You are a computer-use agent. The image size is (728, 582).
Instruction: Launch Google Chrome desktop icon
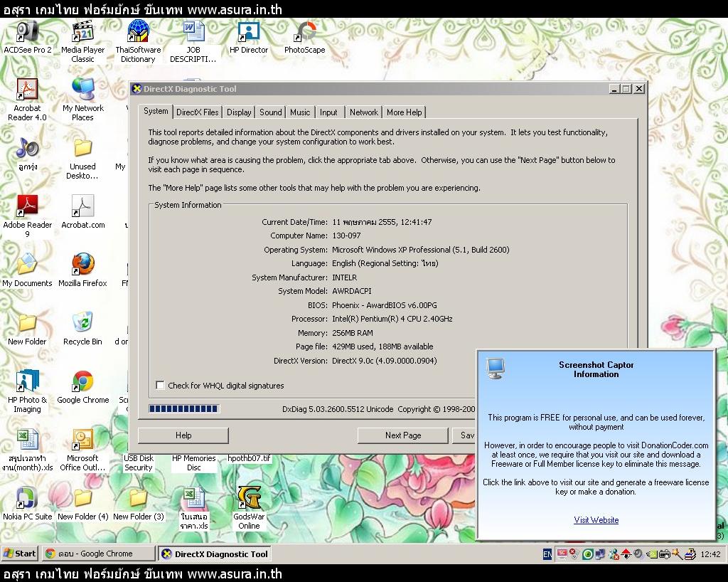(82, 388)
